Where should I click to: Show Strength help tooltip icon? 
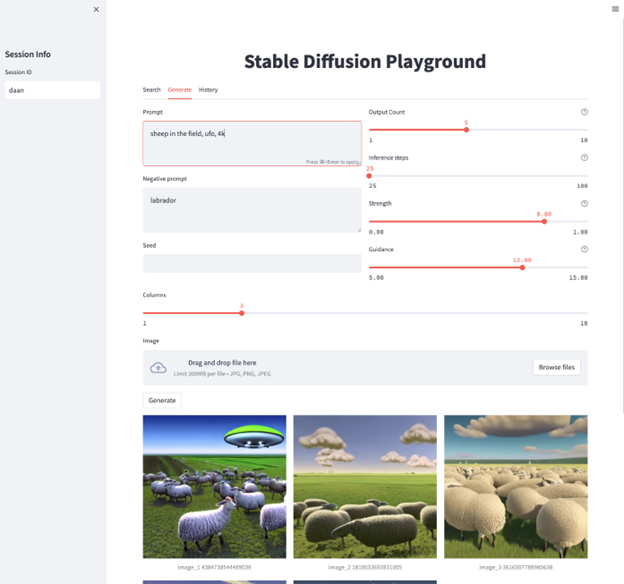[x=584, y=203]
